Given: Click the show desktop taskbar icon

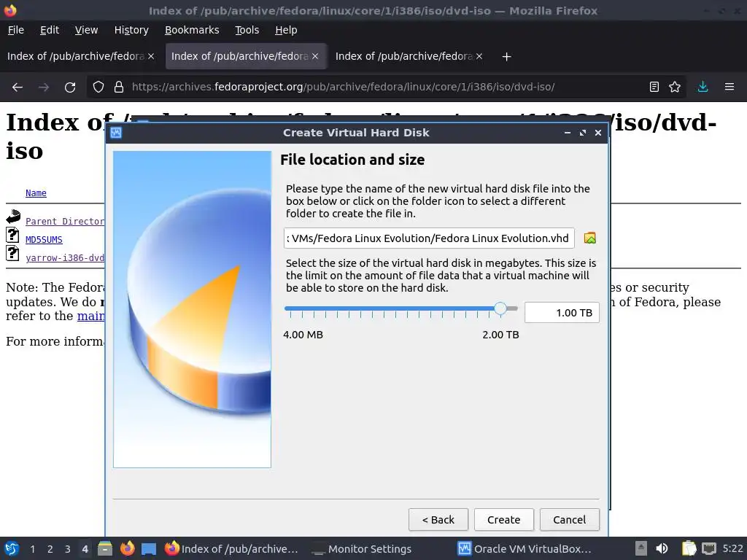Looking at the screenshot, I should pyautogui.click(x=149, y=549).
